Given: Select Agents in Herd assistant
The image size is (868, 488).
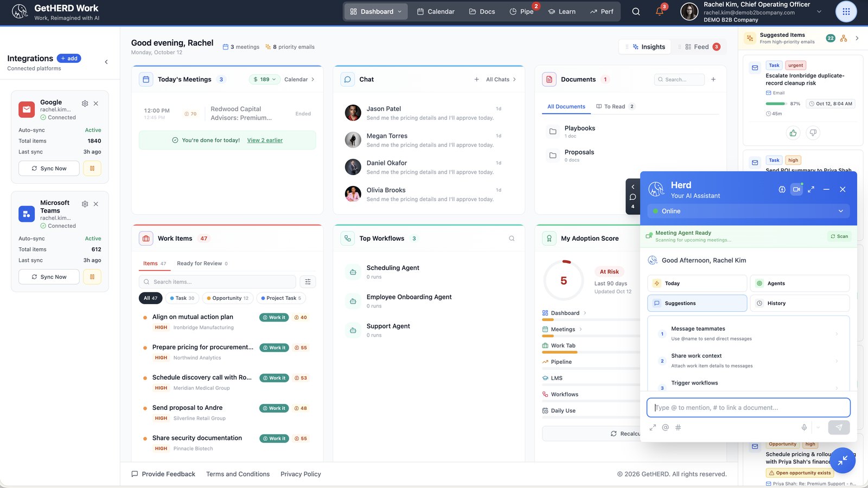Looking at the screenshot, I should pos(800,283).
